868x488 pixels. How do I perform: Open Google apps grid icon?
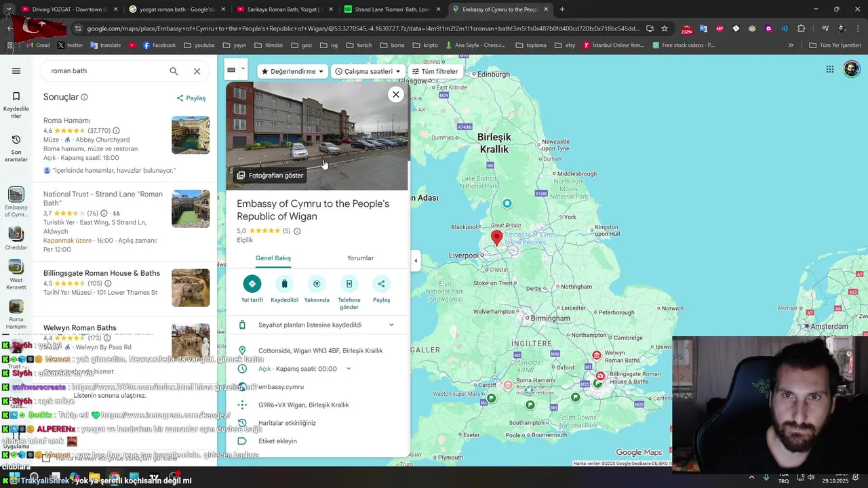tap(830, 69)
